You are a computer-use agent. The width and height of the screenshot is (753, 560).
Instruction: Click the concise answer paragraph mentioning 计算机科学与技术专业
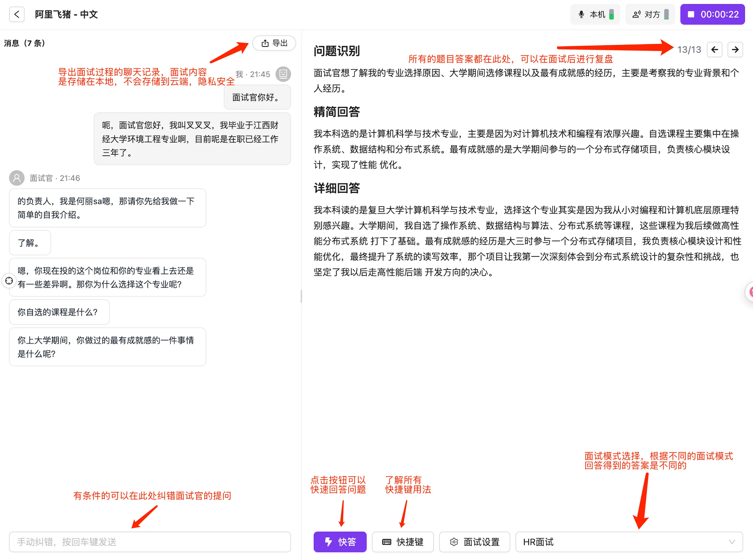point(526,149)
